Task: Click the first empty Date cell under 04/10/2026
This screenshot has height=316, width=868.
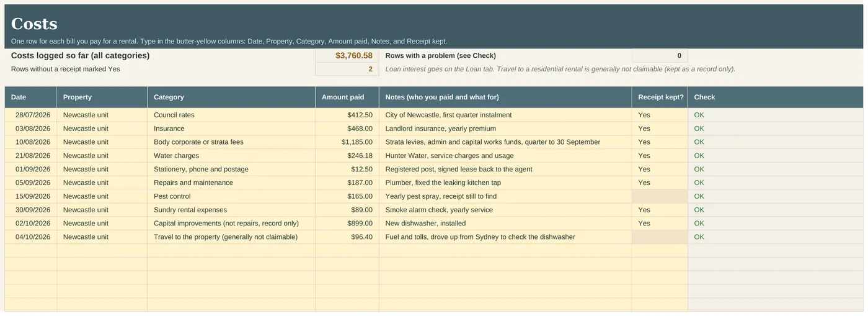Action: [x=30, y=251]
